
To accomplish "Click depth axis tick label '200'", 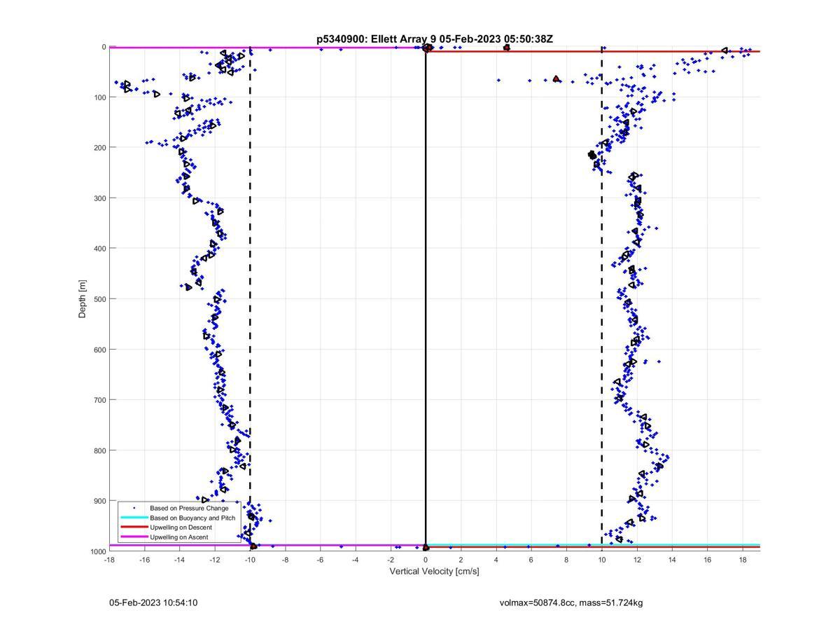I will click(99, 148).
